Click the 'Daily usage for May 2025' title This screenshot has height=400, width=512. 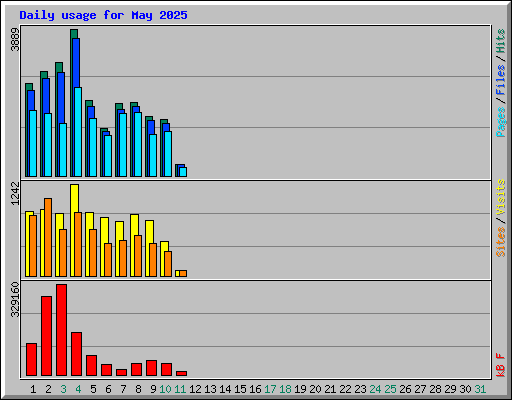(x=103, y=15)
